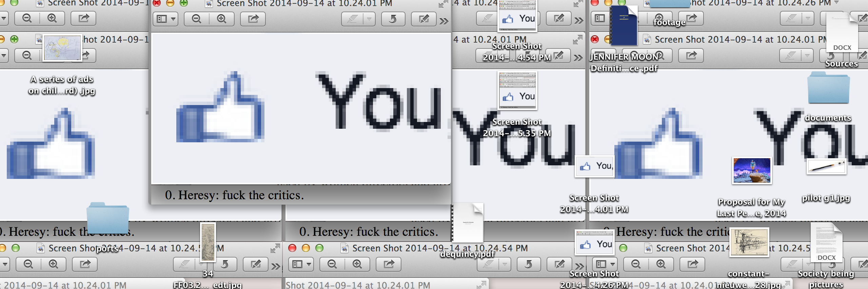Open toolbar overflow in the 10.24.54 PM window
This screenshot has width=868, height=289.
(x=579, y=266)
